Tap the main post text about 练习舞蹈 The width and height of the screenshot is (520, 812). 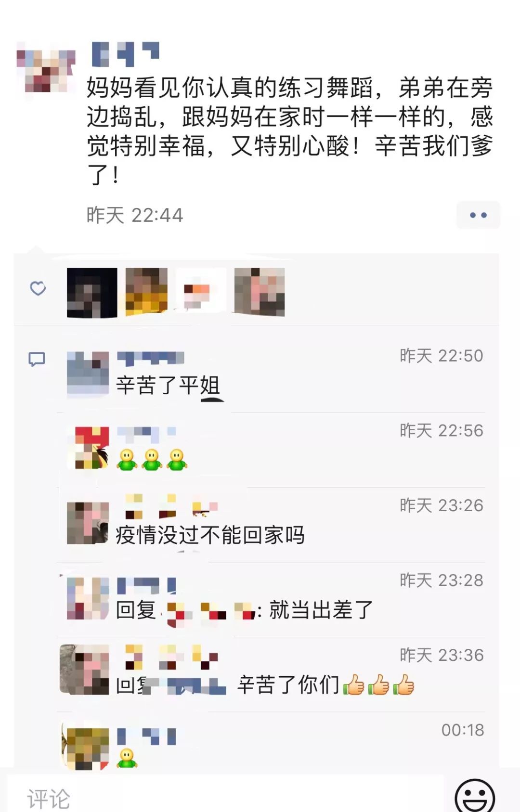(x=290, y=131)
